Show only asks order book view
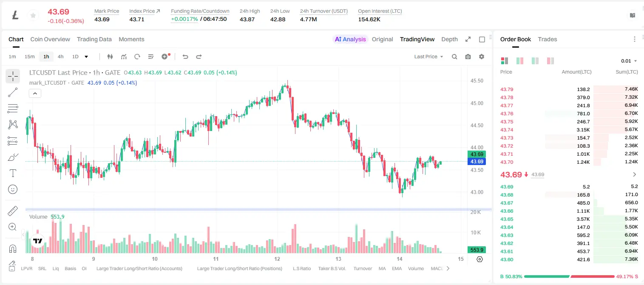The image size is (644, 285). pos(550,61)
